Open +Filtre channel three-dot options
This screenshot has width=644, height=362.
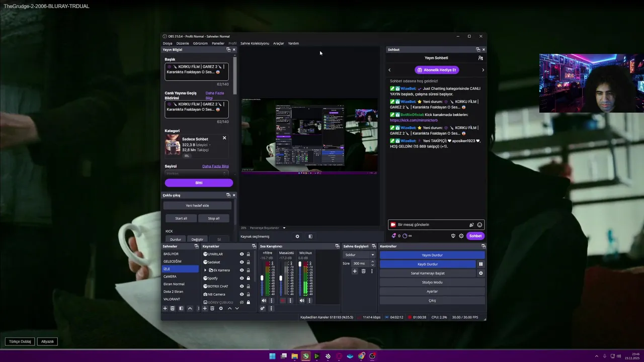coord(272,301)
